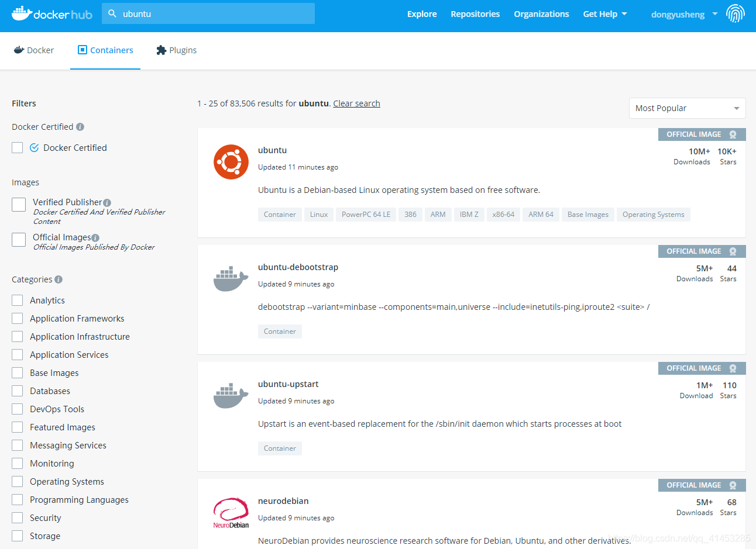Click the Docker Hub whale logo
The height and width of the screenshot is (549, 756).
51,13
